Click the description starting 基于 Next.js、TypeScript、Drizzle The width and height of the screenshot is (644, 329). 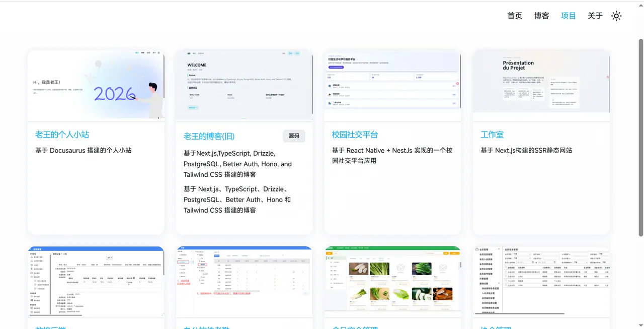[238, 200]
